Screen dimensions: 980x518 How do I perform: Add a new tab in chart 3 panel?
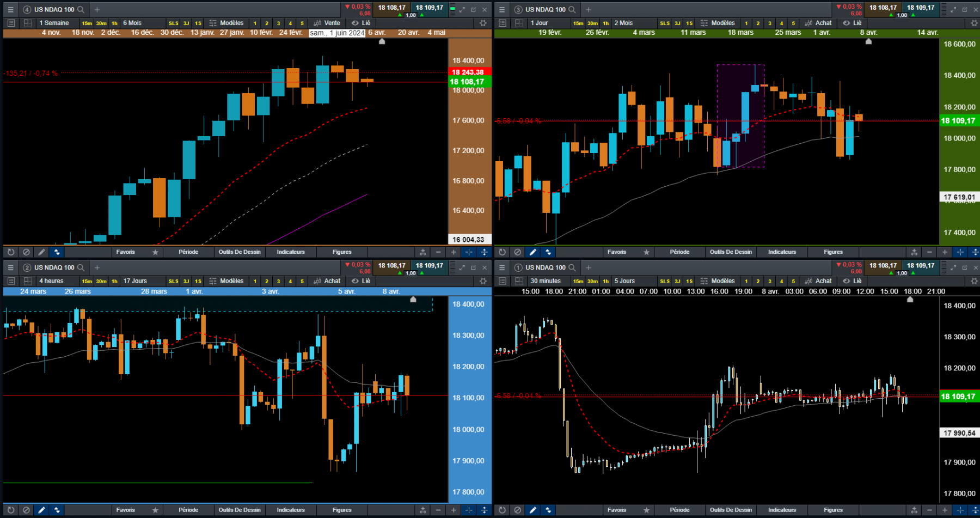coord(588,9)
